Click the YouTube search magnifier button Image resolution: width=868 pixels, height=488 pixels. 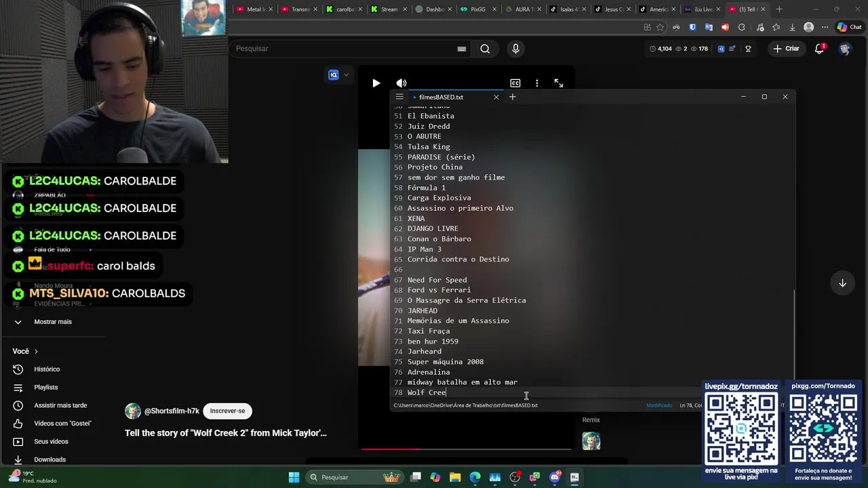click(485, 49)
